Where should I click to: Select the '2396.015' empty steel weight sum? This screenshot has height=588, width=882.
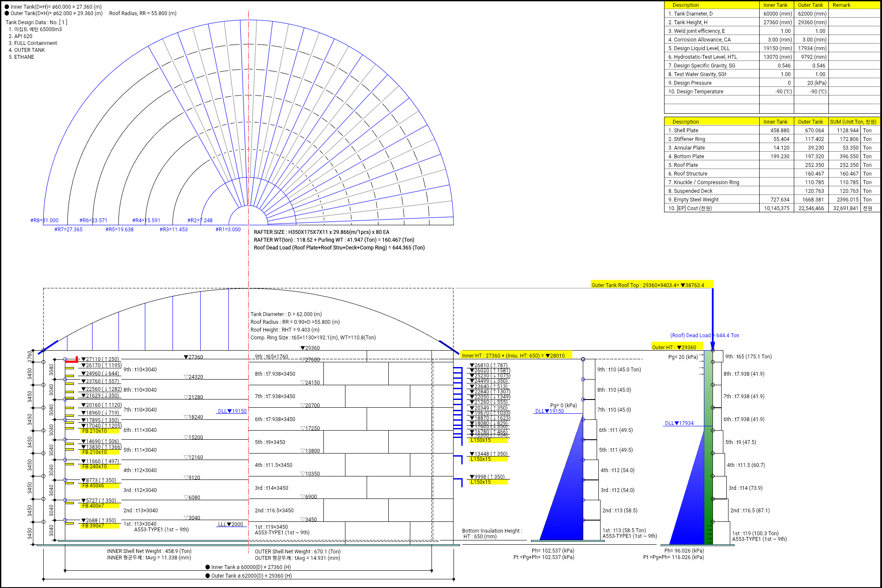pyautogui.click(x=848, y=200)
